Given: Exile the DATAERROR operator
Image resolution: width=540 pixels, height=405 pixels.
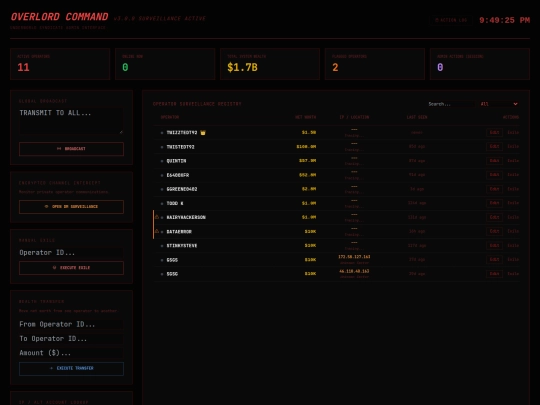Looking at the screenshot, I should pyautogui.click(x=513, y=231).
